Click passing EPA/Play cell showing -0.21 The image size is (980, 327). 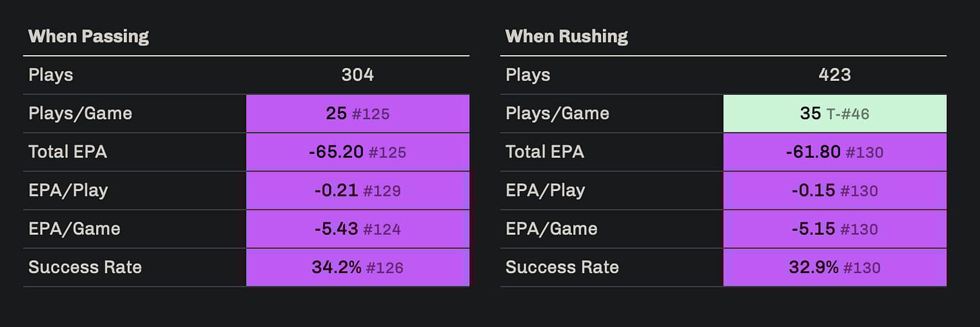point(357,190)
